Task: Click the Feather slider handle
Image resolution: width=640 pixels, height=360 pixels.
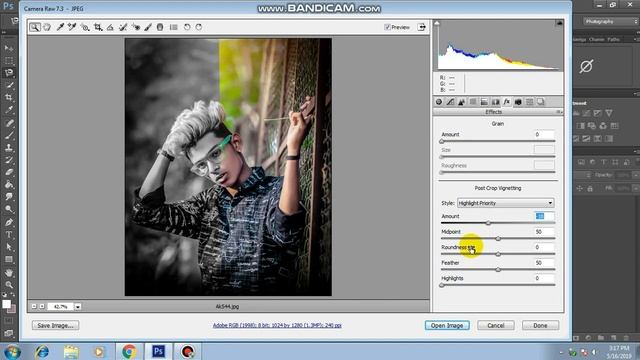Action: (x=498, y=269)
